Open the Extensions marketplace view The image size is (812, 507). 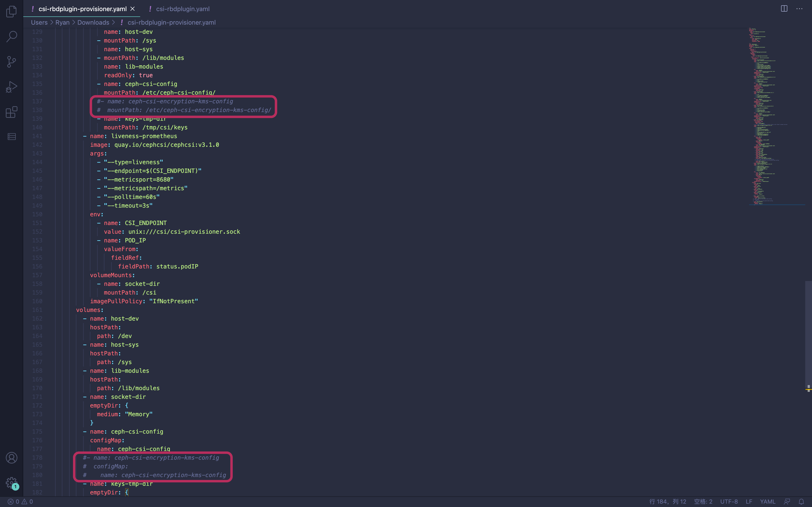pyautogui.click(x=11, y=112)
